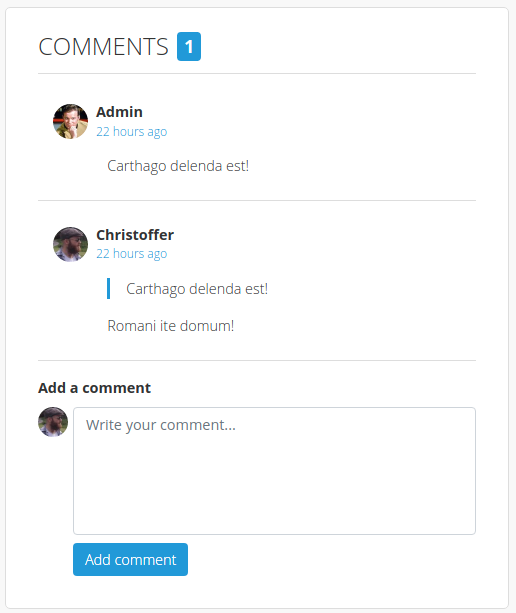Click your avatar beside the comment box
The width and height of the screenshot is (516, 613).
pyautogui.click(x=53, y=422)
